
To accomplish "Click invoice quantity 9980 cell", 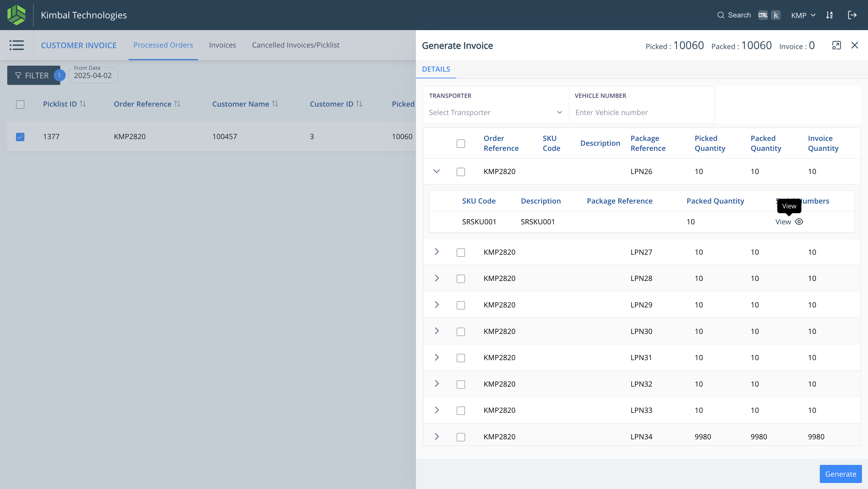I will (816, 437).
